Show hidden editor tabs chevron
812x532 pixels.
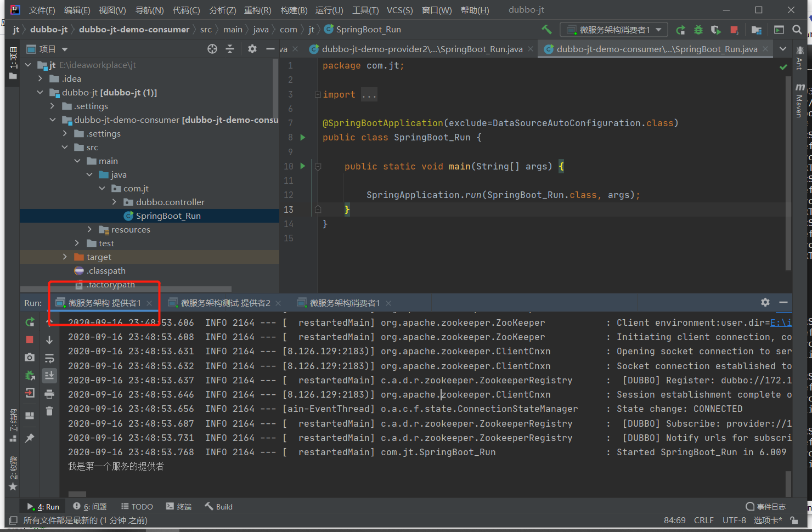(783, 49)
